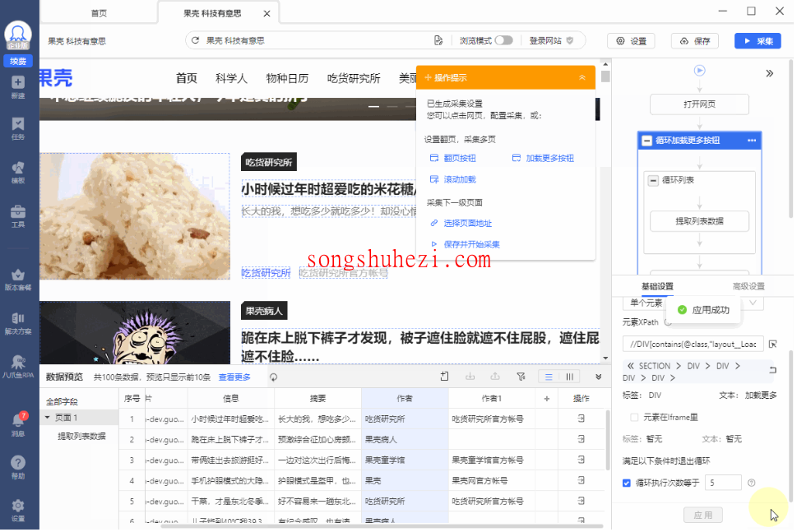Open 帮助 in the left sidebar
Image resolution: width=797 pixels, height=532 pixels.
(18, 468)
